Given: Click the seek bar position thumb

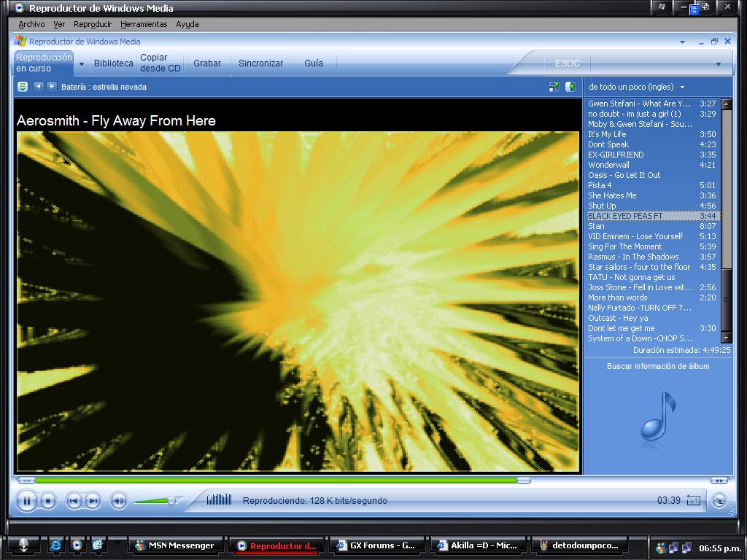Looking at the screenshot, I should point(524,481).
